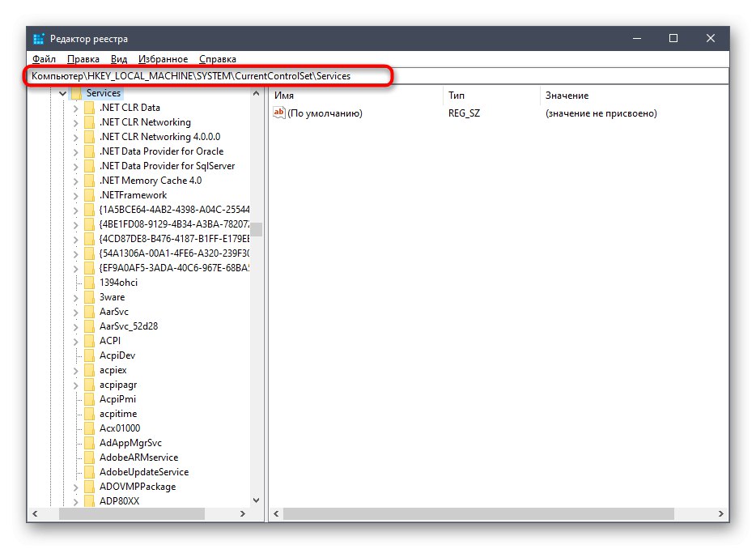Expand .NET Data Provider for Oracle key
This screenshot has height=549, width=756.
(x=76, y=152)
